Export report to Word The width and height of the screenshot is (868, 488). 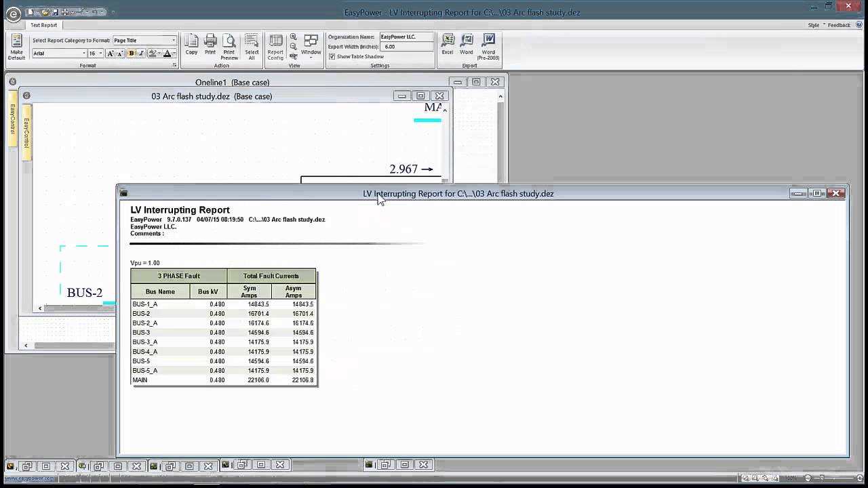pyautogui.click(x=467, y=45)
